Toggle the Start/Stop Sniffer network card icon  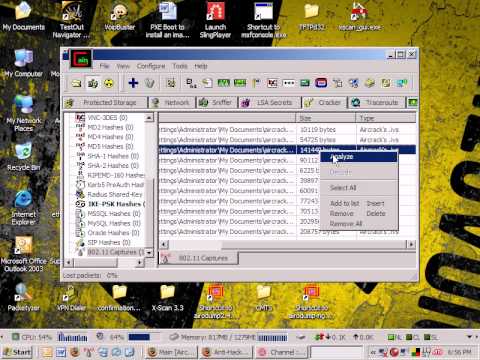[93, 83]
